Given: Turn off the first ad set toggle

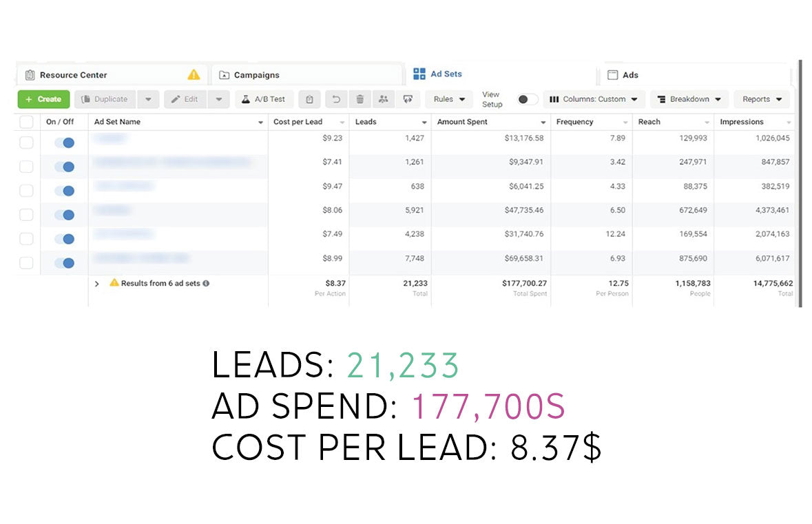Looking at the screenshot, I should (x=64, y=143).
